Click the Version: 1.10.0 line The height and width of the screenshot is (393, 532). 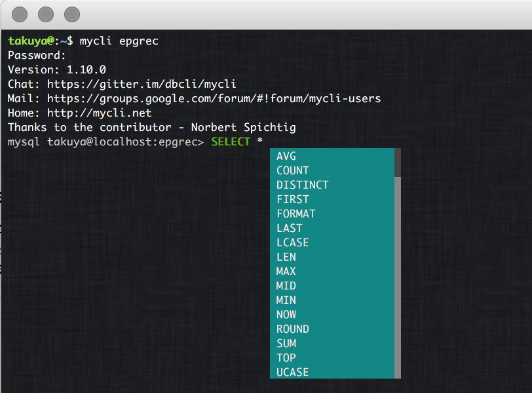(57, 69)
